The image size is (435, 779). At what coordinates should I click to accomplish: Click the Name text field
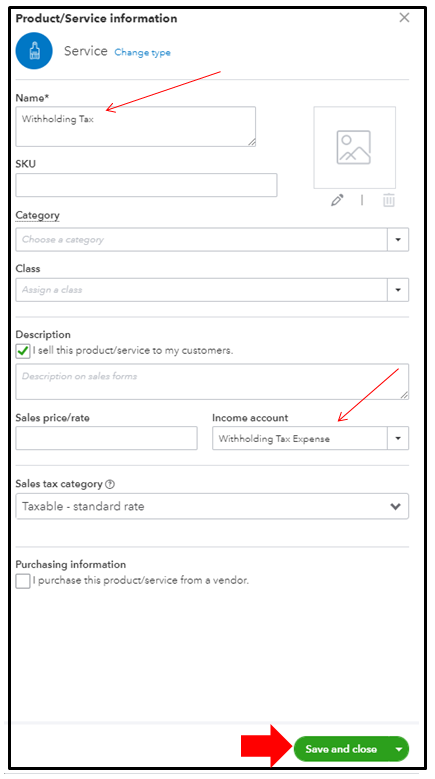tap(136, 126)
